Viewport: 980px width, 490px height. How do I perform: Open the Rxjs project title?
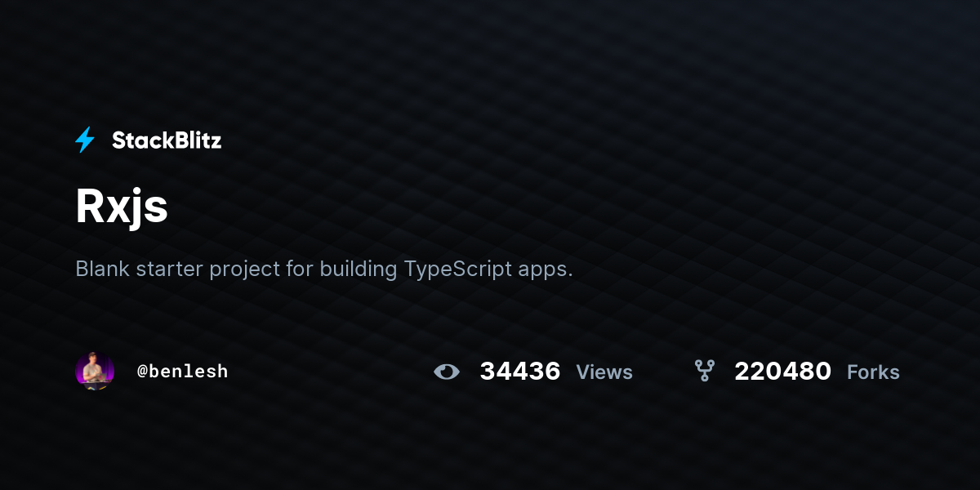click(x=122, y=207)
